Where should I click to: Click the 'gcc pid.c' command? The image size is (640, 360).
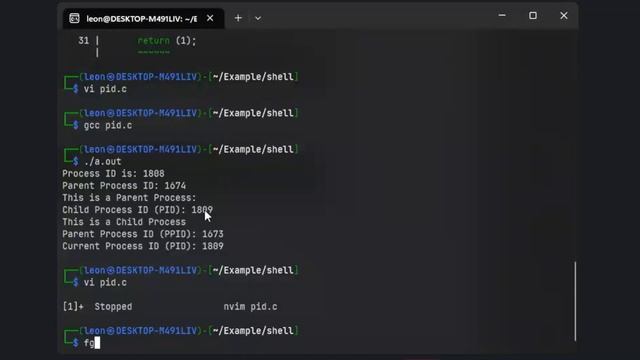(108, 125)
